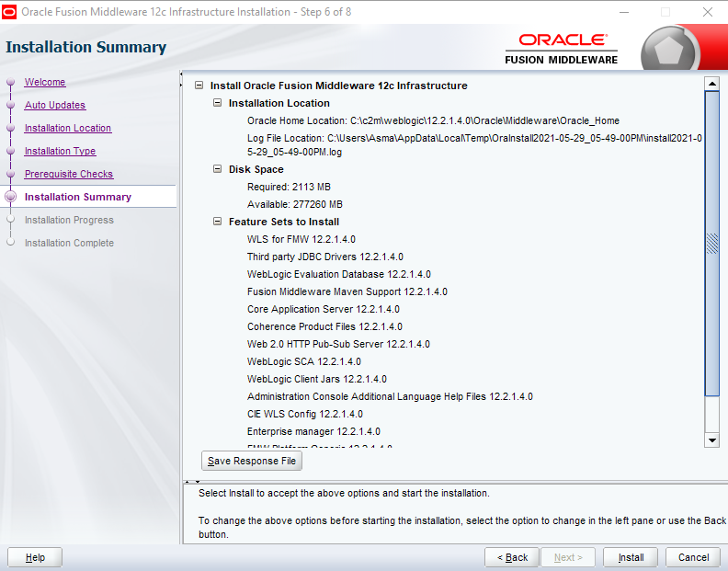Open Help for the installer
This screenshot has width=728, height=571.
(x=35, y=557)
